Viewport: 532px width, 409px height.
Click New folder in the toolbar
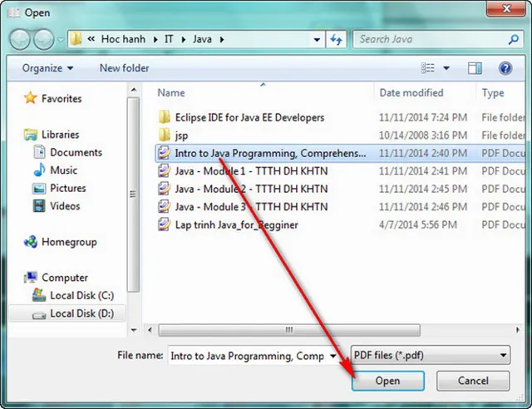coord(124,68)
